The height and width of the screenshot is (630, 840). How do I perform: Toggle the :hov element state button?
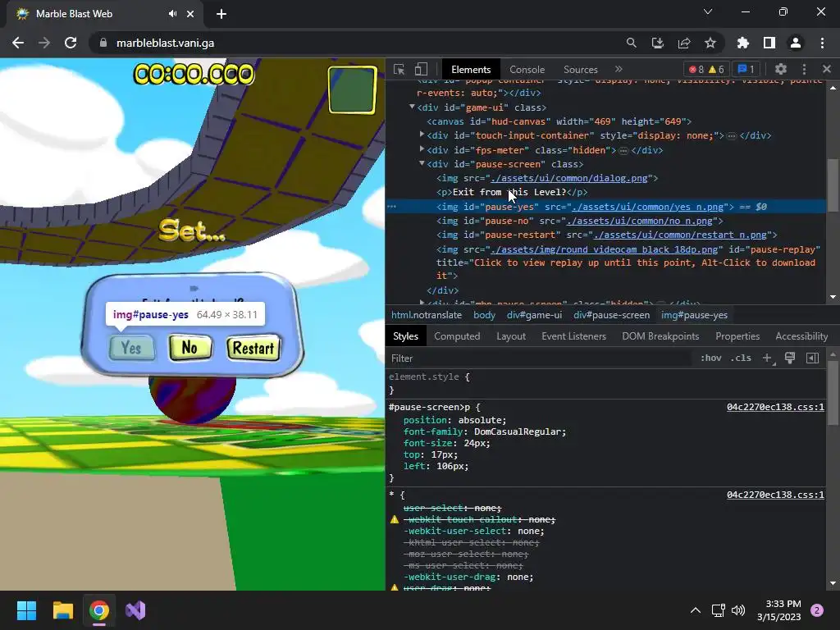(711, 358)
